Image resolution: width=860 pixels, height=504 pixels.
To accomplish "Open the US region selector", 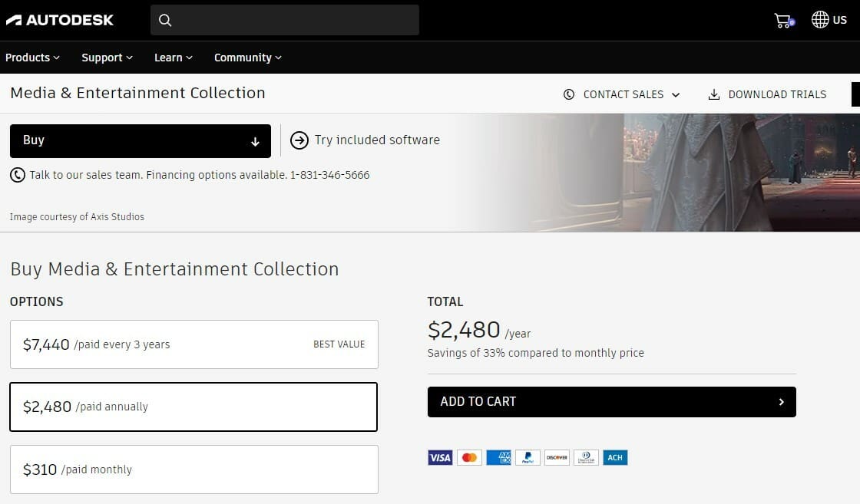I will 829,20.
